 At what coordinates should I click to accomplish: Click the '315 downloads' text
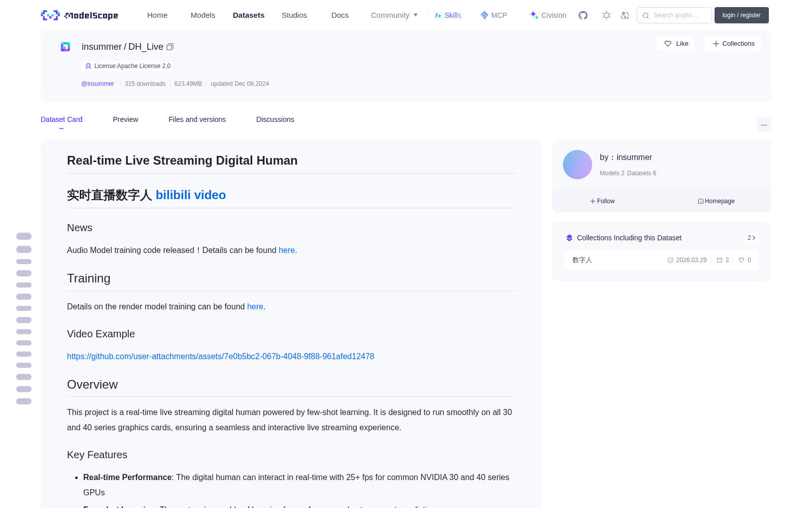[145, 84]
